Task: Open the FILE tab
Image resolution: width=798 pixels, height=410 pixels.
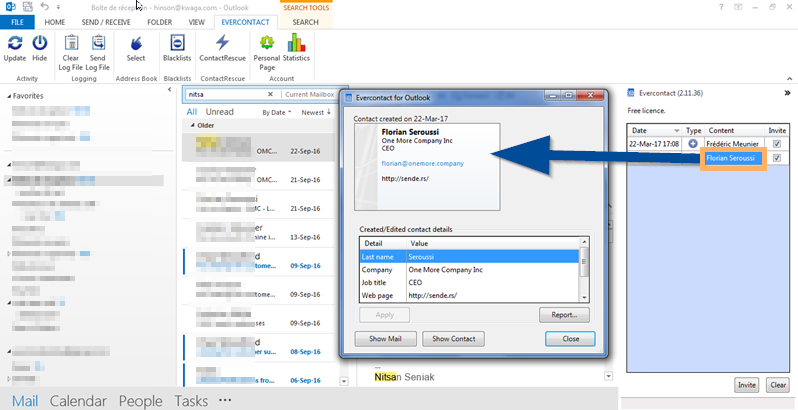Action: 17,22
